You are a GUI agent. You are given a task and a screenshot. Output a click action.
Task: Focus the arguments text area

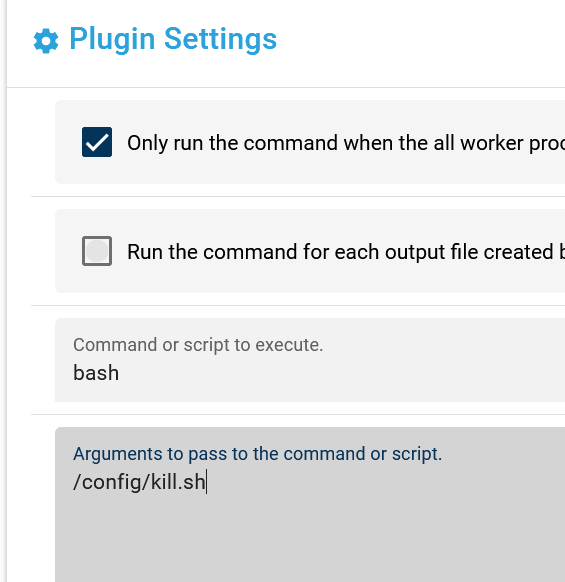(310, 505)
